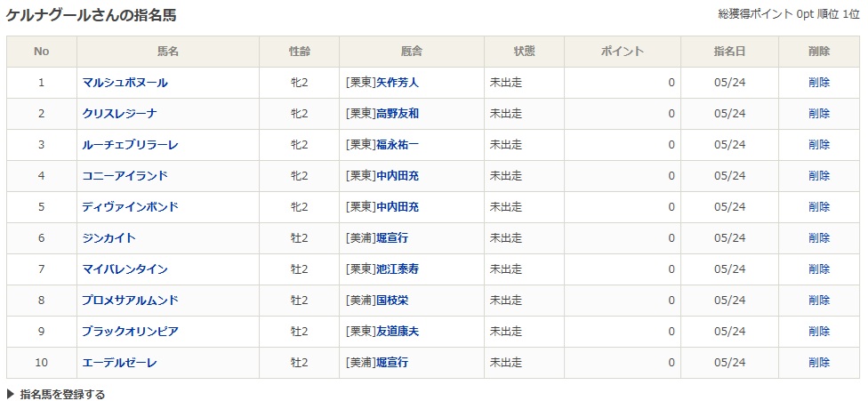
Task: Expand 指名馬を登録する section
Action: pyautogui.click(x=55, y=395)
